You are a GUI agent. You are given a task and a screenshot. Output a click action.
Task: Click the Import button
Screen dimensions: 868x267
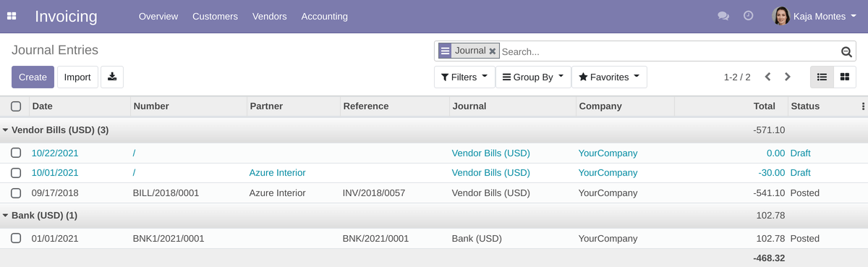coord(77,77)
